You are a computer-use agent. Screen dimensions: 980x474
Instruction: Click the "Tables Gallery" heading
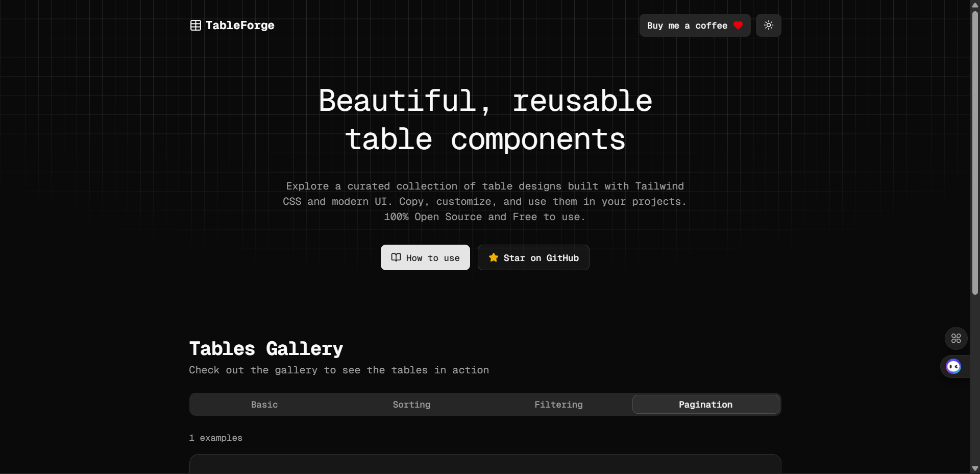pyautogui.click(x=266, y=349)
